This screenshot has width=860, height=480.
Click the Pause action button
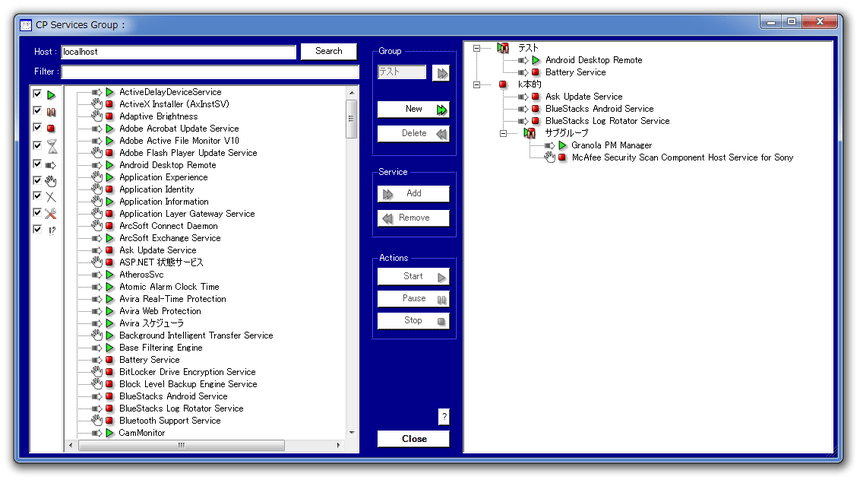coord(414,298)
